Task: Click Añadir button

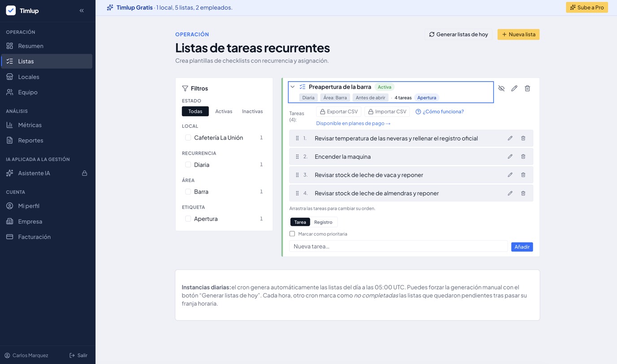Action: pos(522,247)
